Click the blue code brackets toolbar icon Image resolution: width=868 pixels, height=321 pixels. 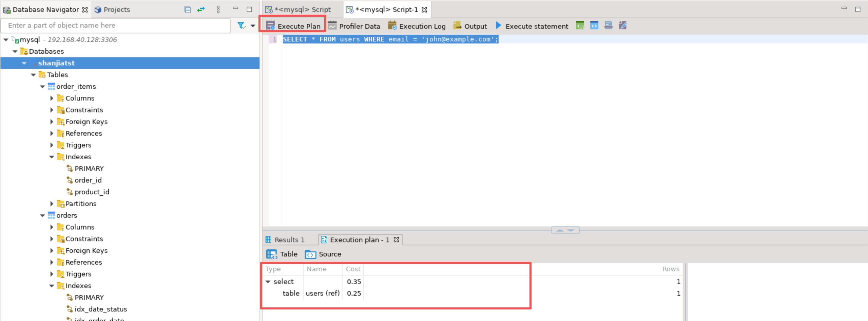[594, 25]
